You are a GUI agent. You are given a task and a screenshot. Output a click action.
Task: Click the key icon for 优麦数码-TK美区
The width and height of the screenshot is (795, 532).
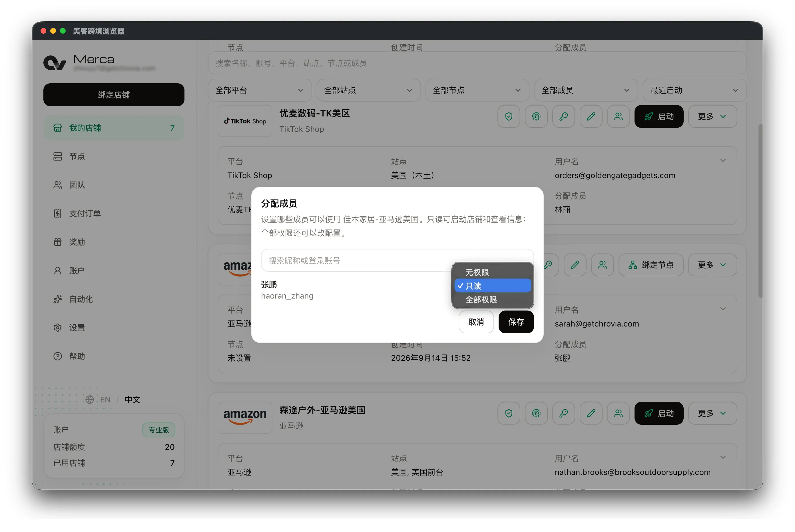563,116
